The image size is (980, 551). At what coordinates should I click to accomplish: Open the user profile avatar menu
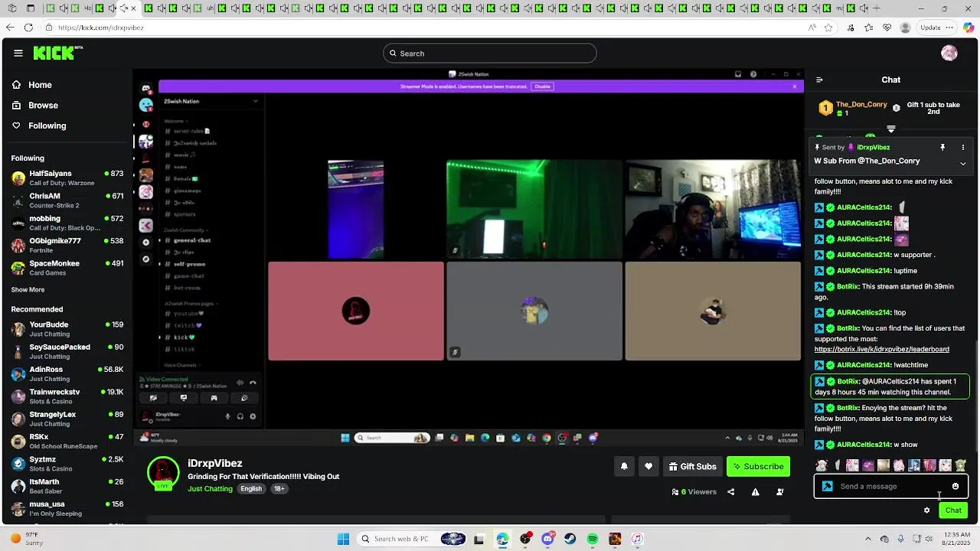point(949,53)
